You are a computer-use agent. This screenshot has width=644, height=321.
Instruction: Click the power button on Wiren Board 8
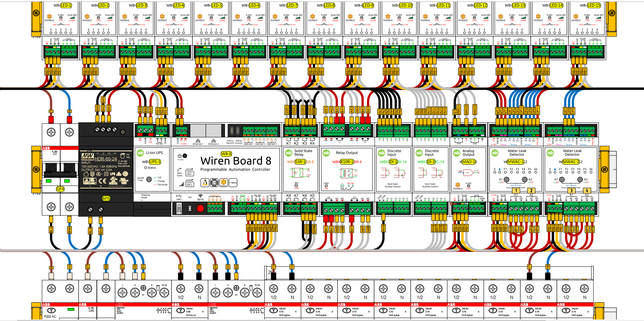pos(185,156)
